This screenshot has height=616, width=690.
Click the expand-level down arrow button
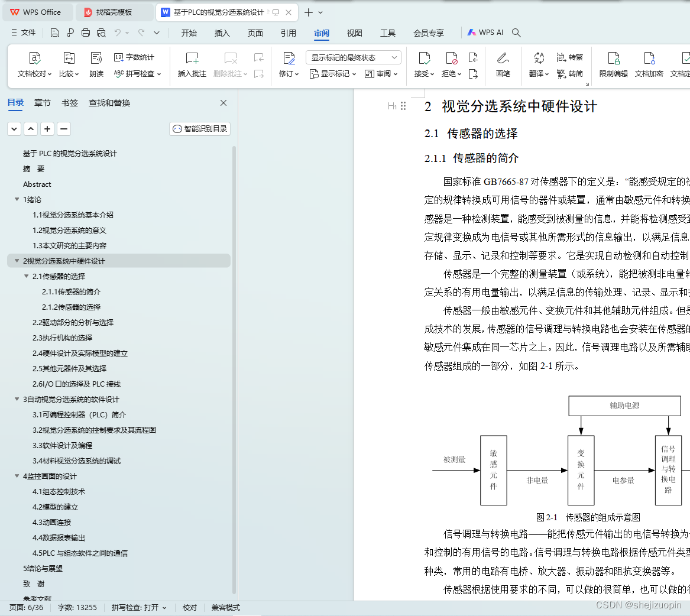tap(14, 129)
